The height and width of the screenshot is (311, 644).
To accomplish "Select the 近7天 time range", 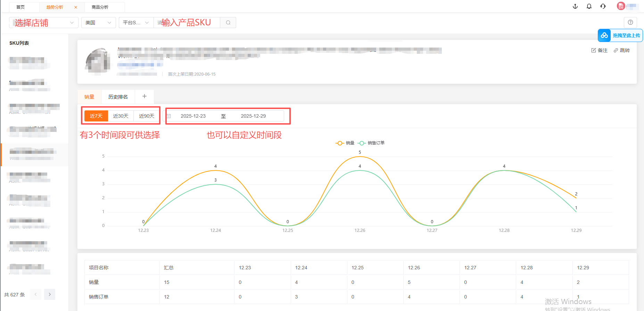I will tap(96, 116).
